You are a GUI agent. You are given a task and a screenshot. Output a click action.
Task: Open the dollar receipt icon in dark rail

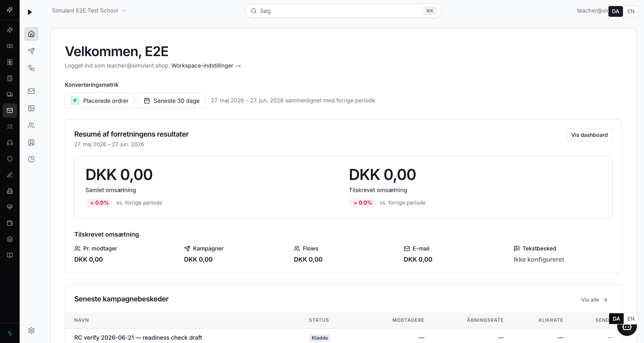10,62
